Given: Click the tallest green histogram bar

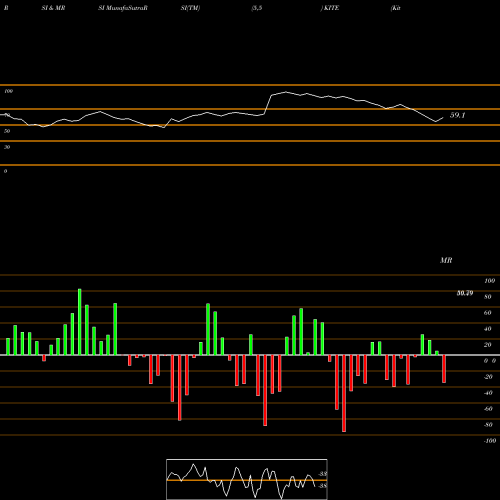Looking at the screenshot, I should [x=80, y=322].
